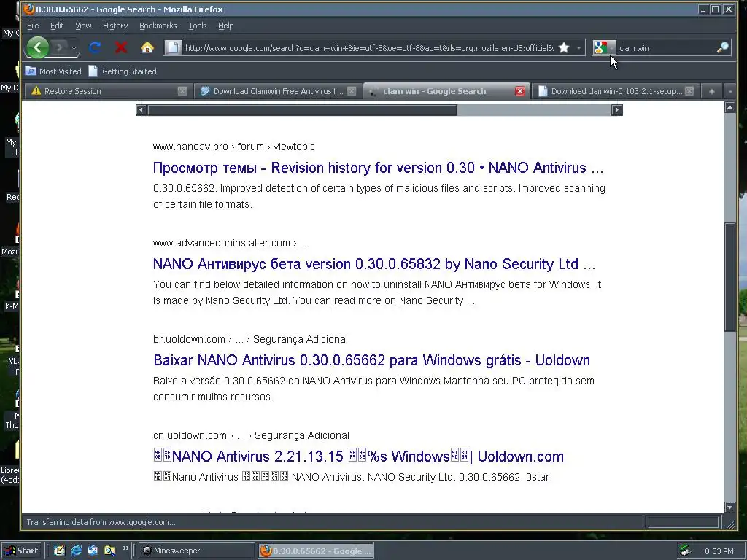Go to the home page via house icon
The width and height of the screenshot is (747, 560).
tap(147, 47)
